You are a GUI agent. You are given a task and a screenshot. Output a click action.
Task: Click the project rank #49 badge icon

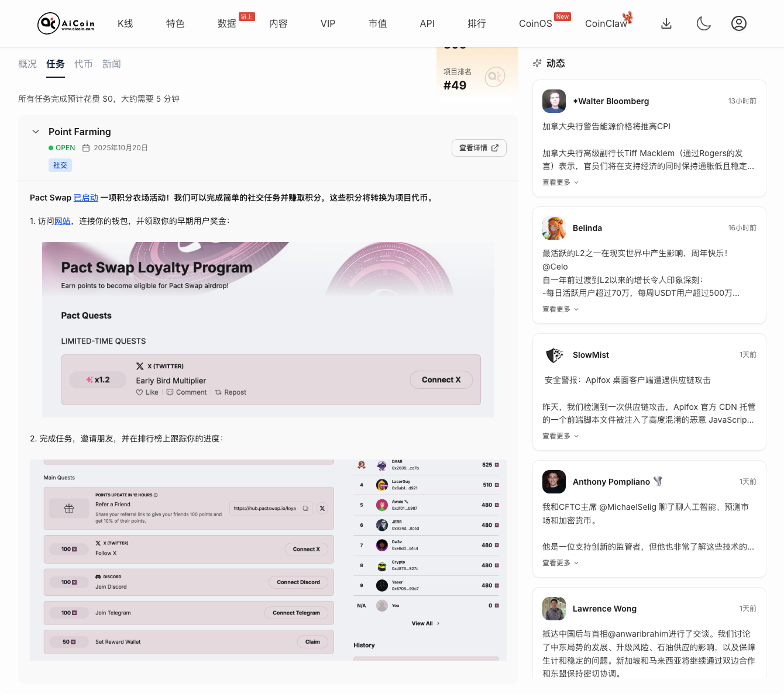[495, 76]
